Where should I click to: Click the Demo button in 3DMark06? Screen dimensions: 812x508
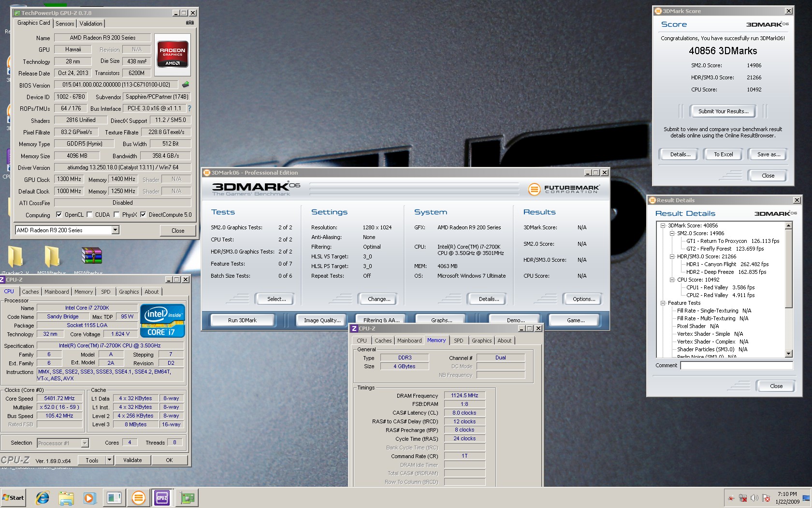tap(516, 320)
